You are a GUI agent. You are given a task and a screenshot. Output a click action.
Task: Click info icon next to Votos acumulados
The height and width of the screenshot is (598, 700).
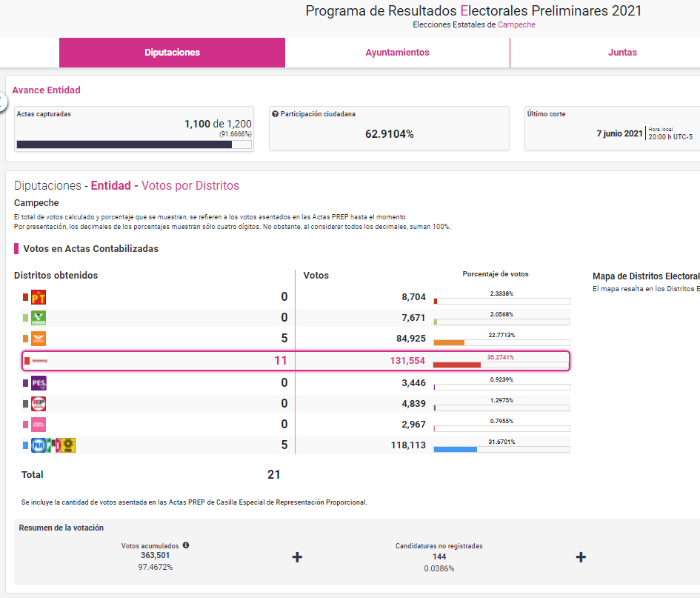click(186, 545)
